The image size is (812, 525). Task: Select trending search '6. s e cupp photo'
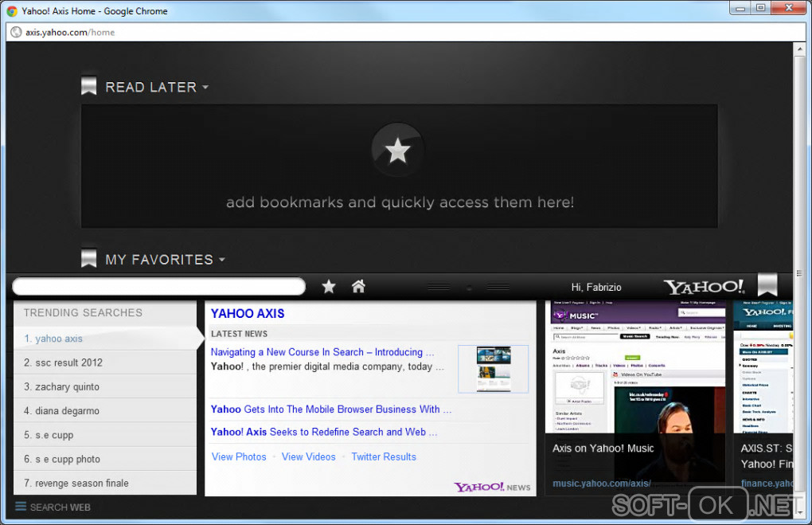[x=105, y=459]
